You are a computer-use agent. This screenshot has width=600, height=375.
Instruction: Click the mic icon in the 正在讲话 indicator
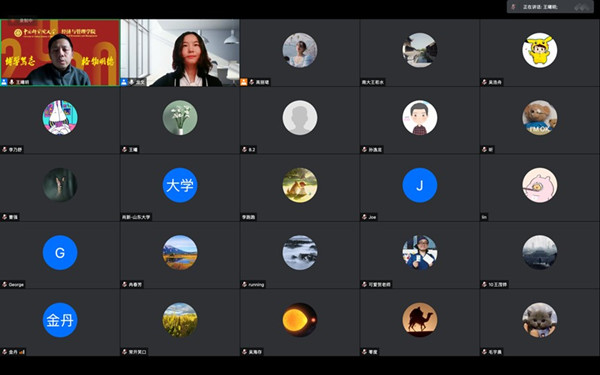click(x=514, y=7)
